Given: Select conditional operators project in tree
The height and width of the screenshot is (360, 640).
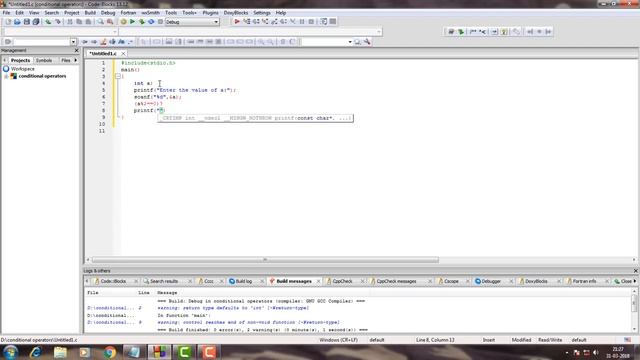Looking at the screenshot, I should (42, 76).
